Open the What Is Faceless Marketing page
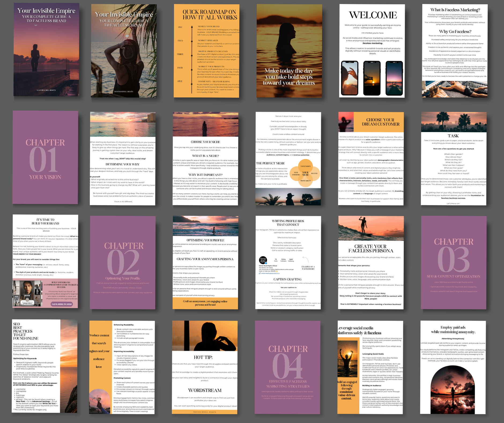Viewport: 504px width, 423px height. 455,51
